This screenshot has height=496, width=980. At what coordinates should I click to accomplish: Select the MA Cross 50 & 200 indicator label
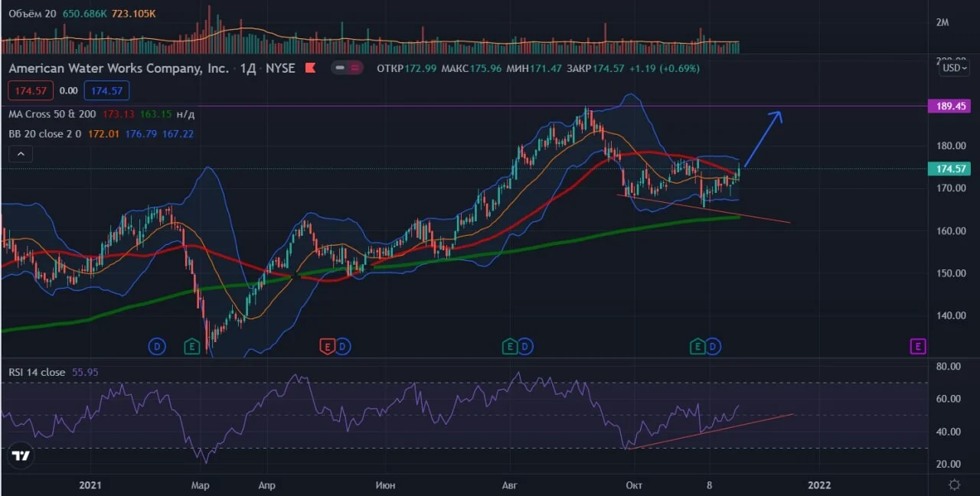[x=53, y=114]
